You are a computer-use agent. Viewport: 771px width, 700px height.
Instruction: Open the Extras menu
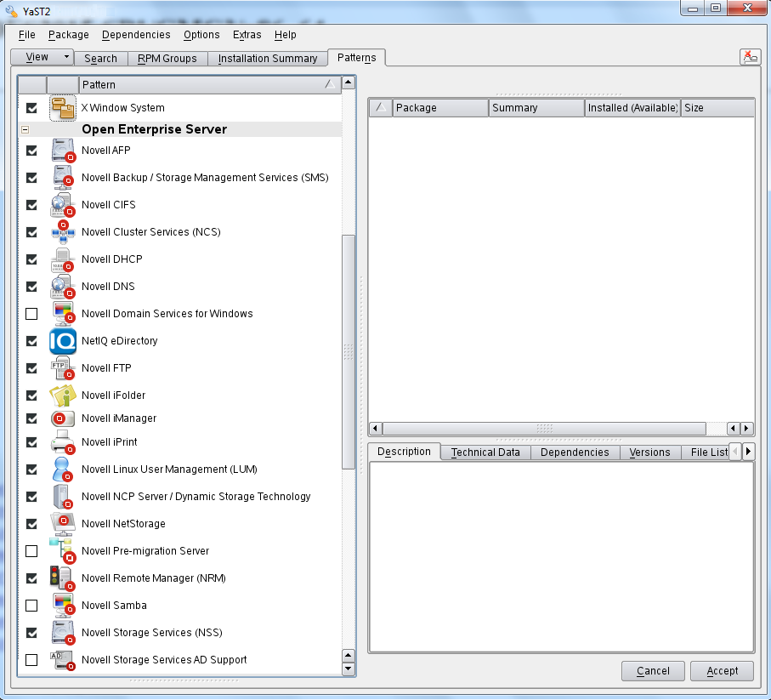tap(247, 35)
